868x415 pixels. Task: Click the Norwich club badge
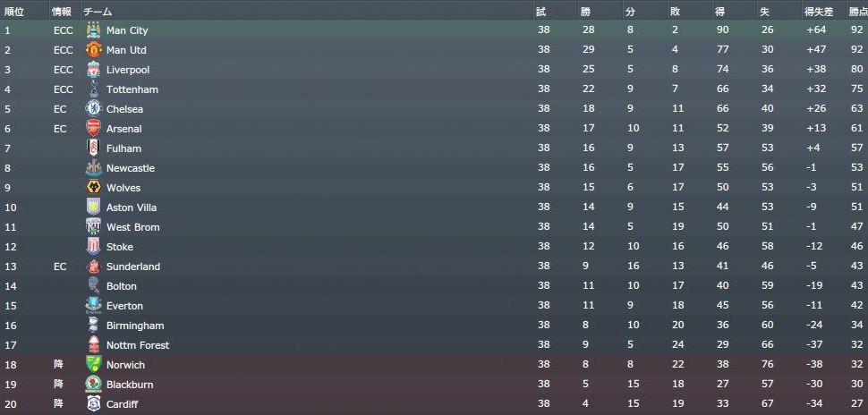pos(93,365)
